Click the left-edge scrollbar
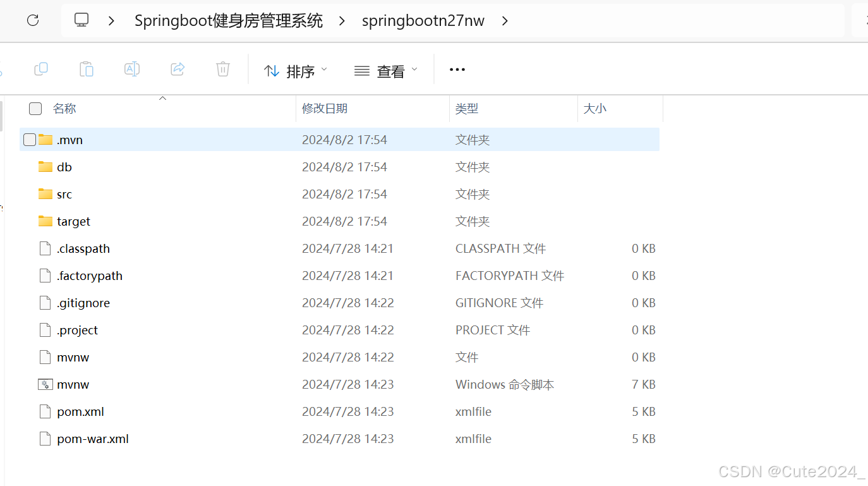This screenshot has width=868, height=486. pos(3,117)
